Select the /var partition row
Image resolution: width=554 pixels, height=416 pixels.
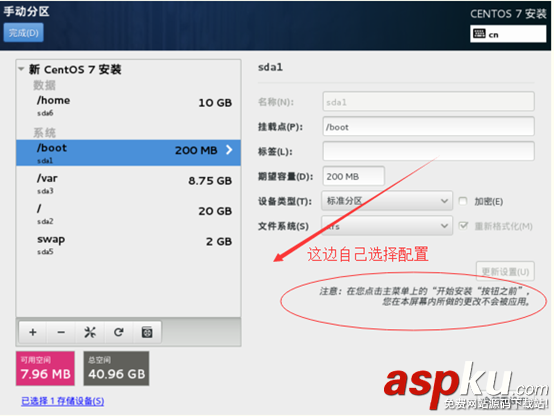point(128,183)
